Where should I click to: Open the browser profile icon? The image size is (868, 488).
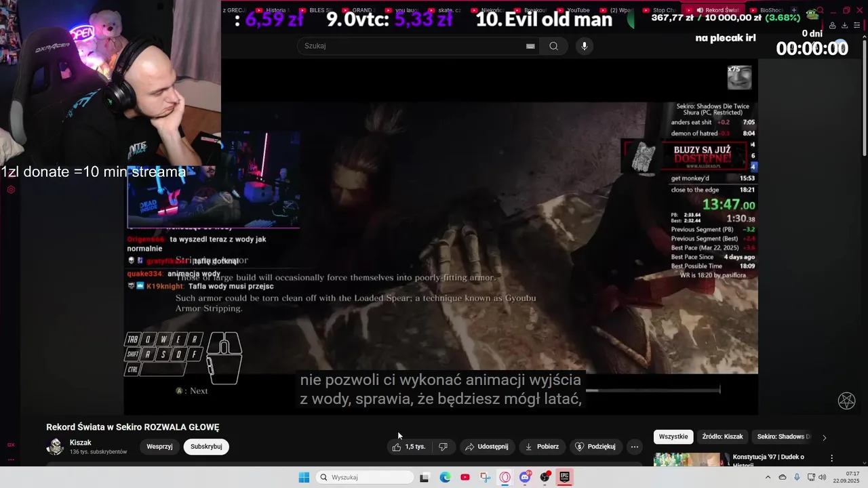(x=833, y=26)
